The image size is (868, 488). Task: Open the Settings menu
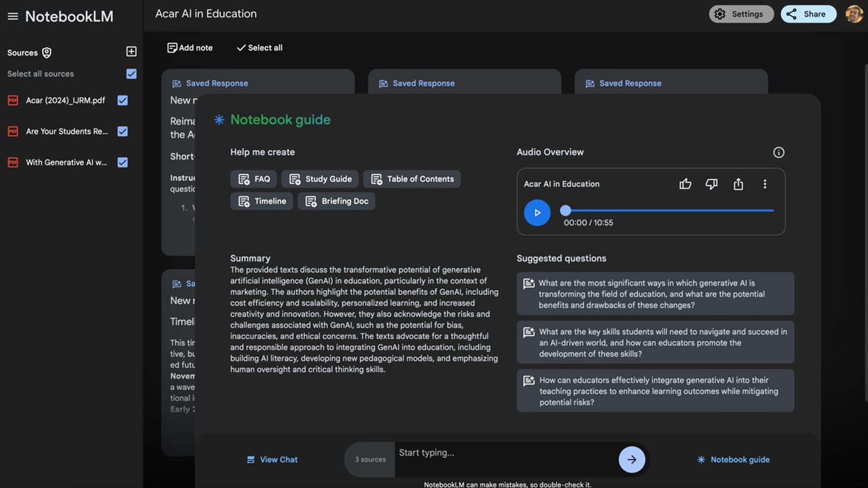point(740,14)
